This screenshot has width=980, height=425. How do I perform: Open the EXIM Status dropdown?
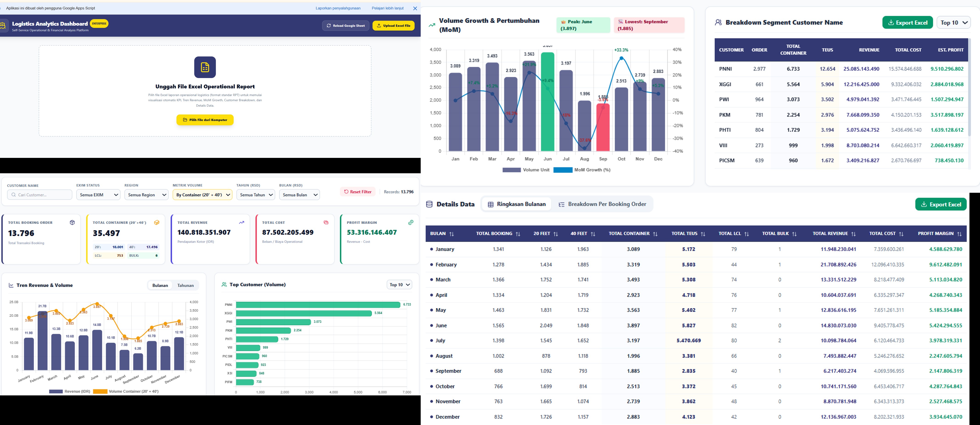point(98,195)
